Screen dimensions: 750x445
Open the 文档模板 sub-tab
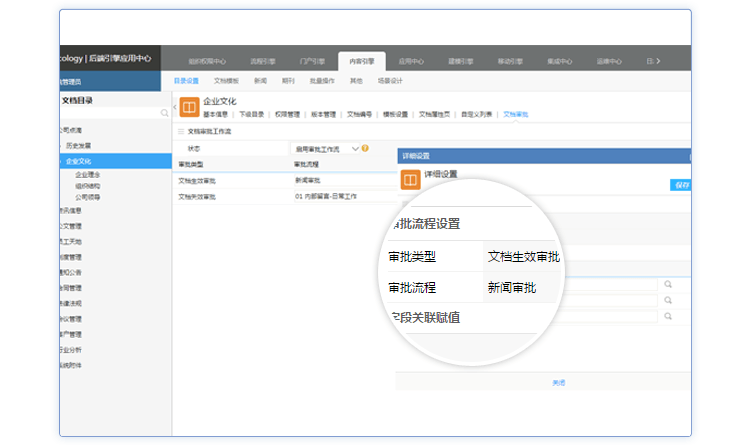pos(227,80)
